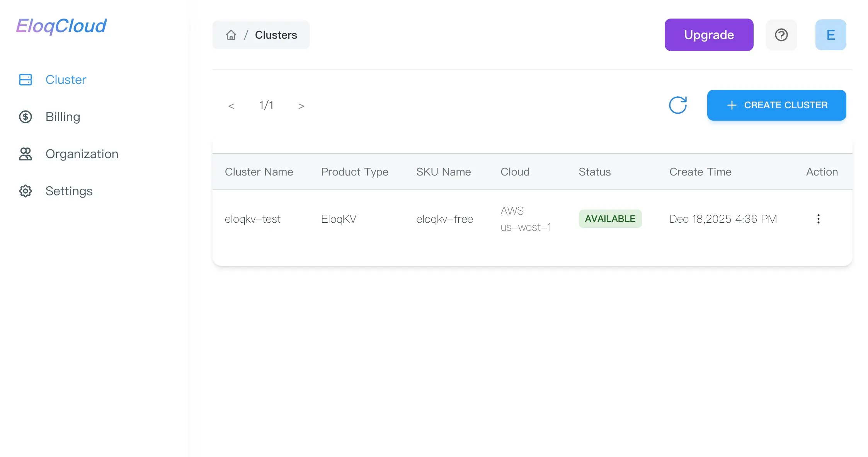Screen dimensions: 868x457
Task: Click the Organization people icon
Action: pos(26,154)
